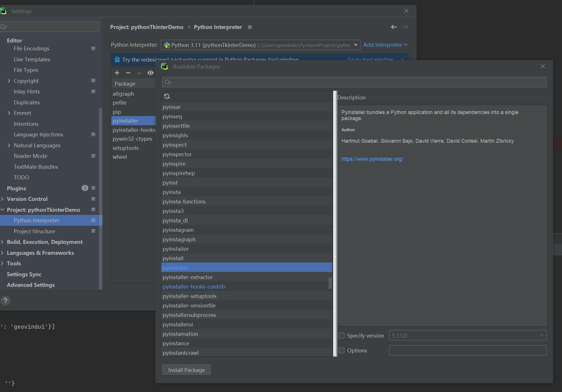Open the Plugins settings page
Screen dimensions: 562x392
(x=16, y=188)
